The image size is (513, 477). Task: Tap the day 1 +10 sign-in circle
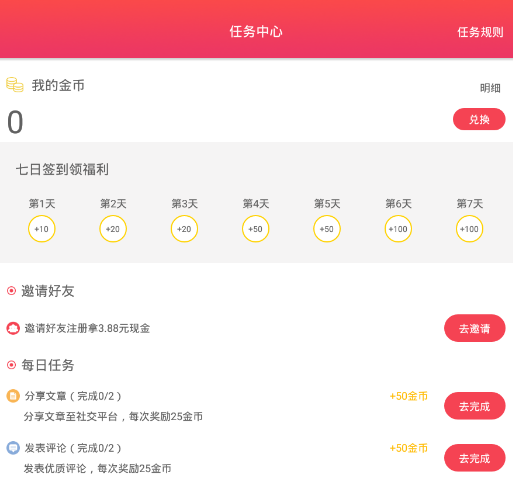42,229
